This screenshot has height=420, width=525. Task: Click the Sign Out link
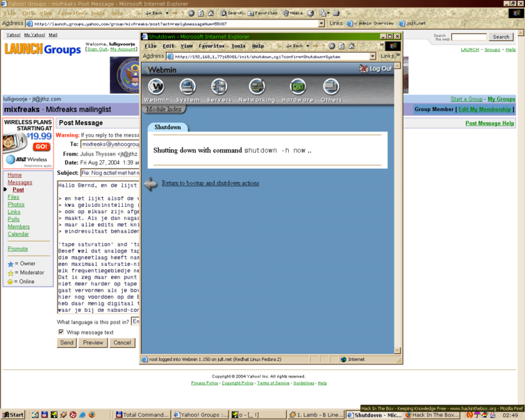[x=97, y=49]
